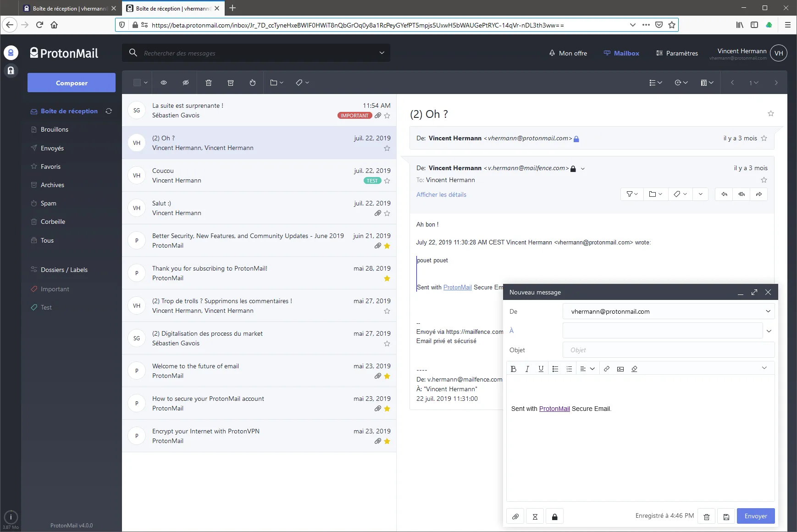Click 'Afficher les détails' in the message
Image resolution: width=797 pixels, height=532 pixels.
click(x=442, y=194)
